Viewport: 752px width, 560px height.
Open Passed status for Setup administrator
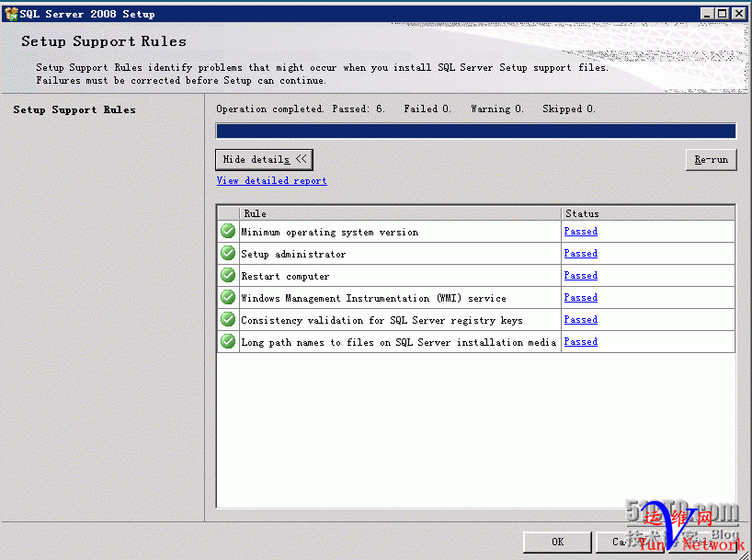(x=581, y=254)
